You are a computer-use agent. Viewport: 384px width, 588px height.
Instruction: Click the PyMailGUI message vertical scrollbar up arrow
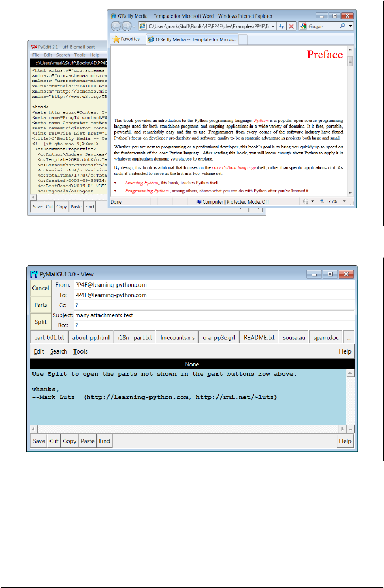point(350,373)
